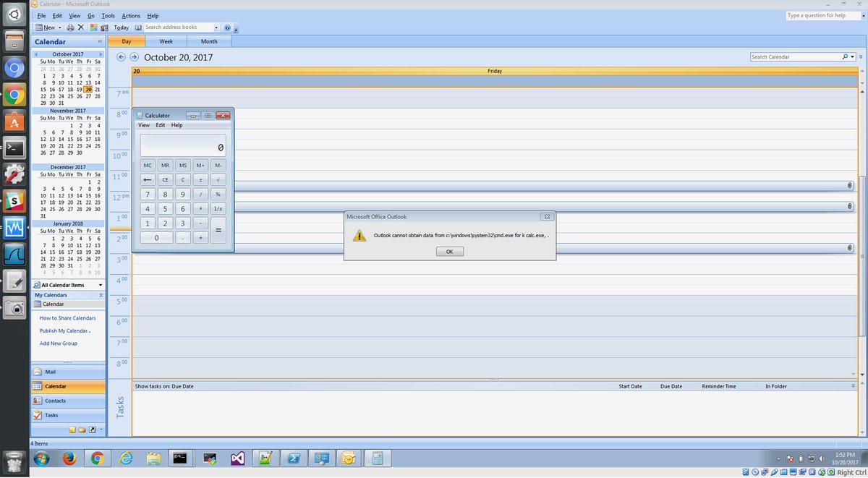This screenshot has height=478, width=868.
Task: Show hidden system tray icons arrow
Action: click(779, 458)
